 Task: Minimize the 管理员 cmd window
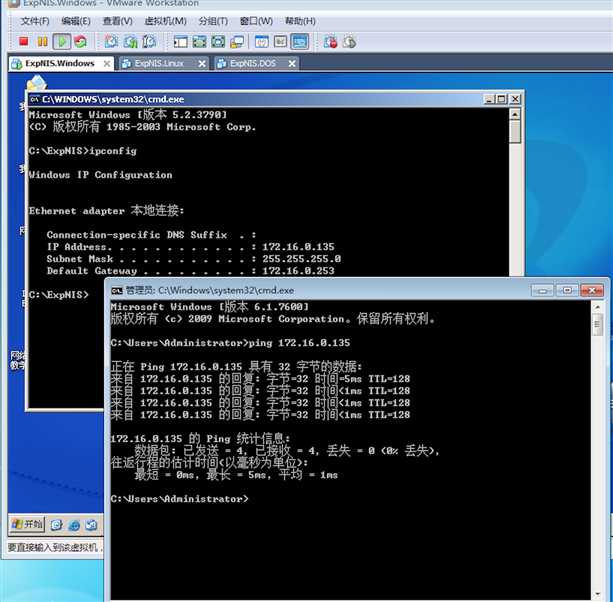[x=542, y=290]
